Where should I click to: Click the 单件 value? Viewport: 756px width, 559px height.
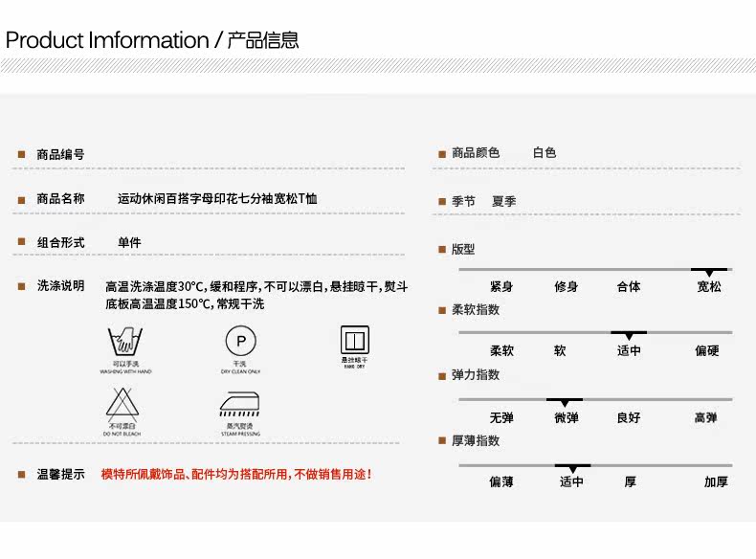[130, 242]
